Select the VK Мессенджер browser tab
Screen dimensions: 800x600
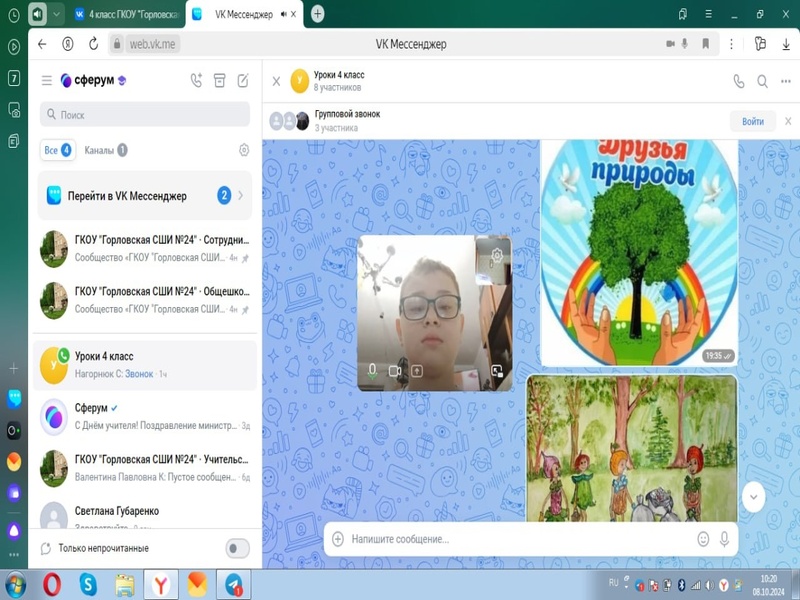[244, 14]
